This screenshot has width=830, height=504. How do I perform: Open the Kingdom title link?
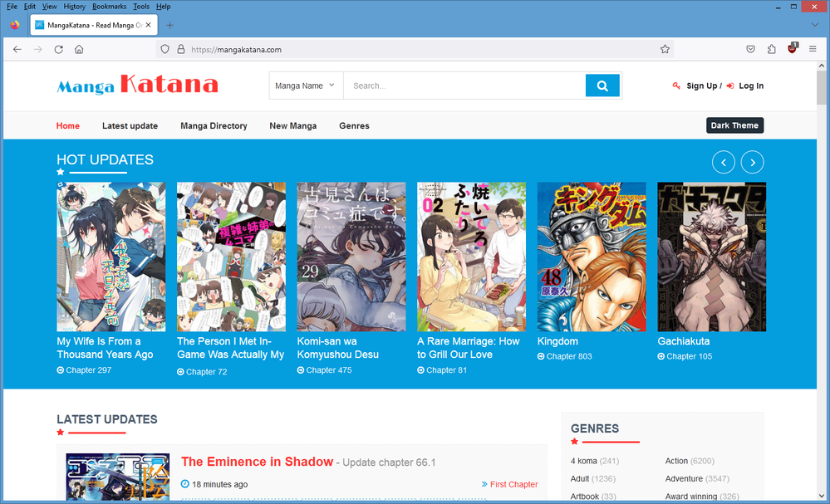558,341
